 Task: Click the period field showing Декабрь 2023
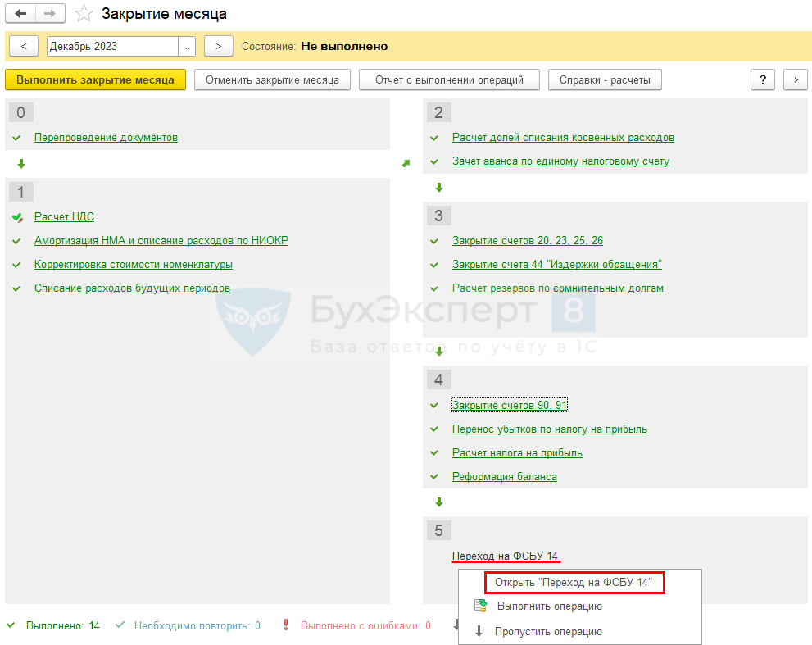112,47
